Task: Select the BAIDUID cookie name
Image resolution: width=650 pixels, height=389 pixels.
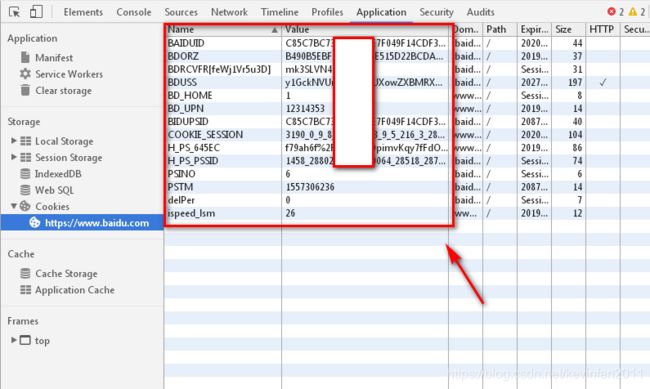Action: tap(186, 43)
